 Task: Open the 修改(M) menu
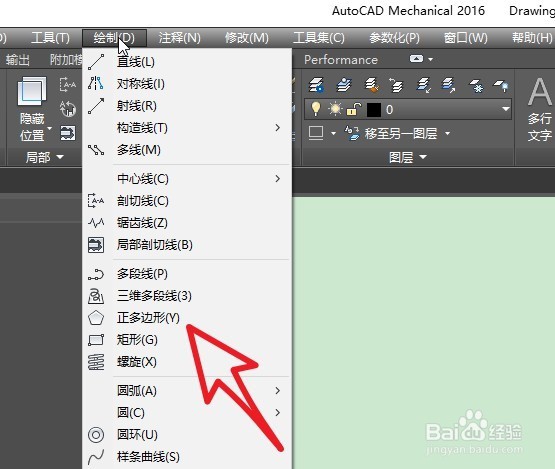coord(247,38)
